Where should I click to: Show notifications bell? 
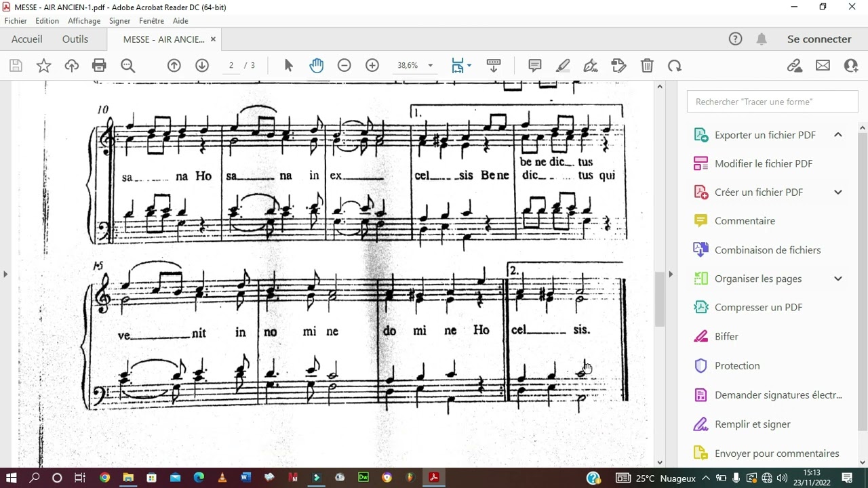point(762,39)
